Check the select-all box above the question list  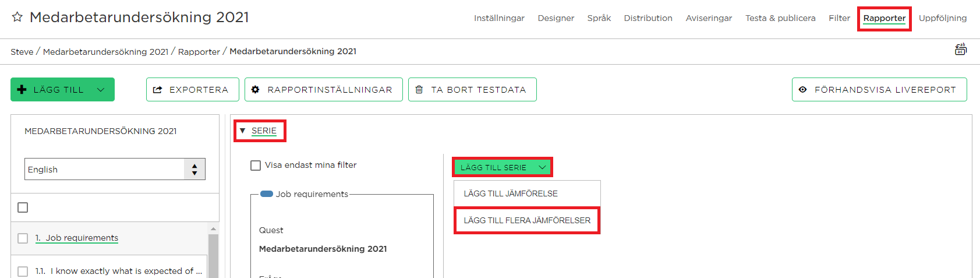coord(23,207)
